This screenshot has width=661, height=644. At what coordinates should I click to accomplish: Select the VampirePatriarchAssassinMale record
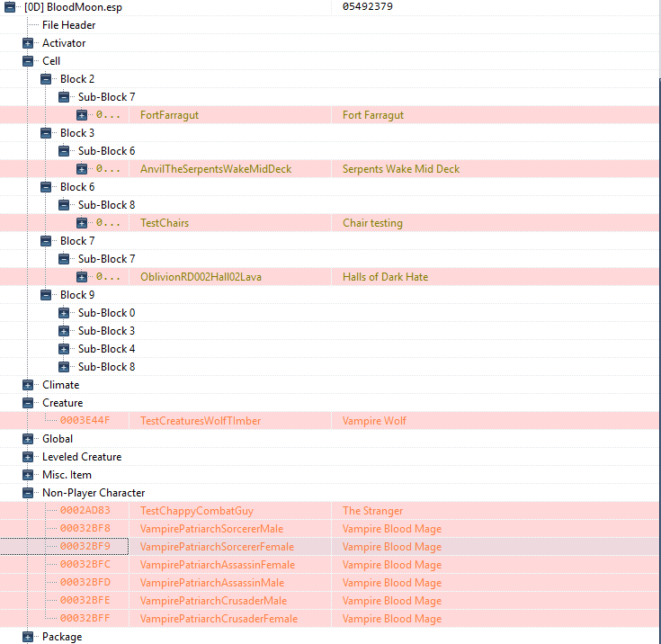pyautogui.click(x=330, y=583)
